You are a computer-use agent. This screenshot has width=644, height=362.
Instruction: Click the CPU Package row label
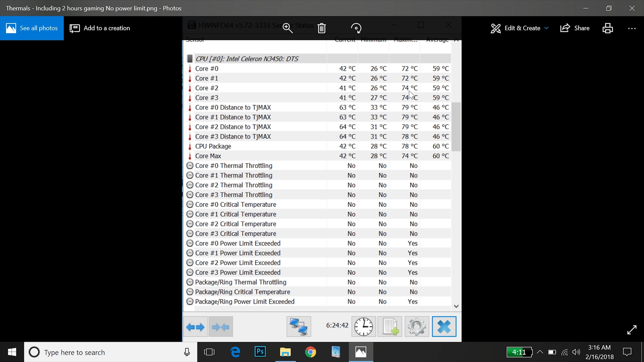click(213, 146)
